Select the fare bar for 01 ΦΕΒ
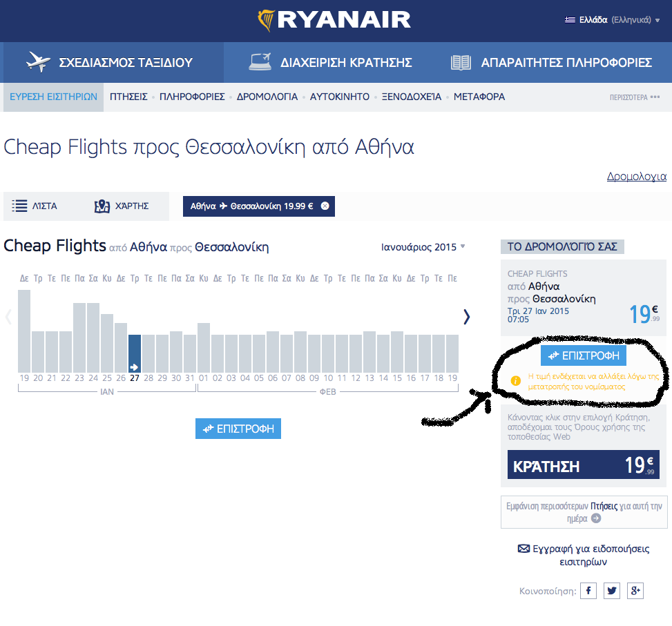 coord(204,348)
